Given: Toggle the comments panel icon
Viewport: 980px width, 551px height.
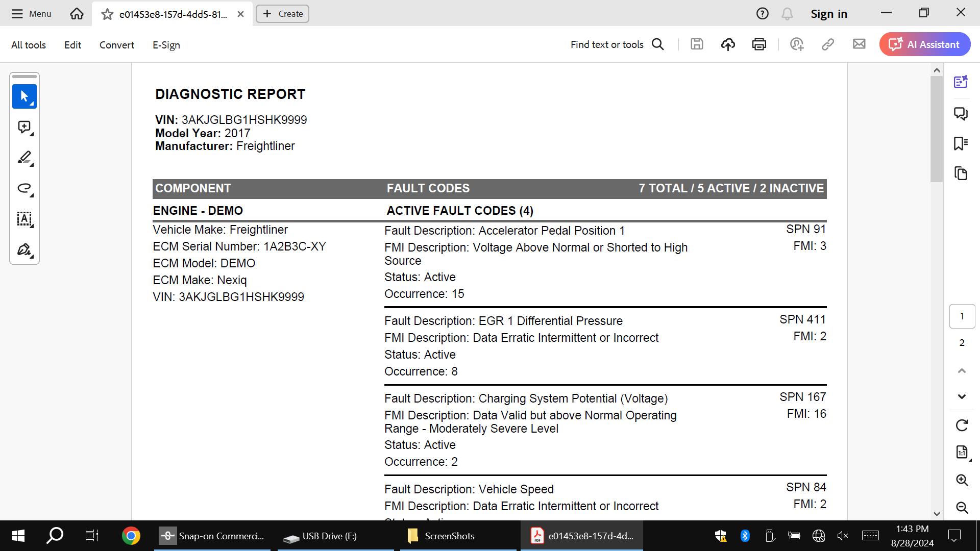Looking at the screenshot, I should click(x=961, y=113).
